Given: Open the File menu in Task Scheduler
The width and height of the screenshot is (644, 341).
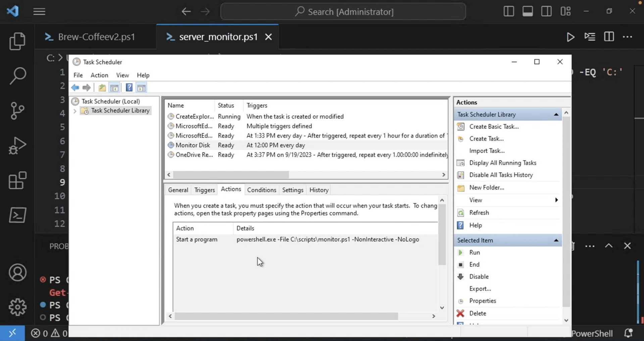Looking at the screenshot, I should (78, 75).
